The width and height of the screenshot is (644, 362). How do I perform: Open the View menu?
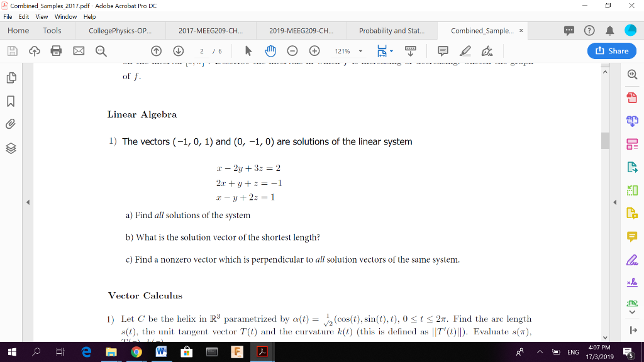pos(42,17)
